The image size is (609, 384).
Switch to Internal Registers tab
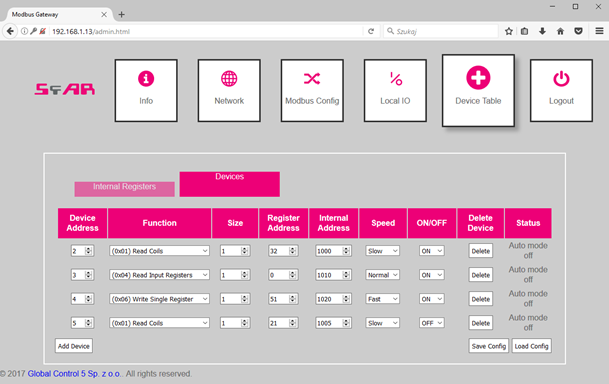pos(124,189)
